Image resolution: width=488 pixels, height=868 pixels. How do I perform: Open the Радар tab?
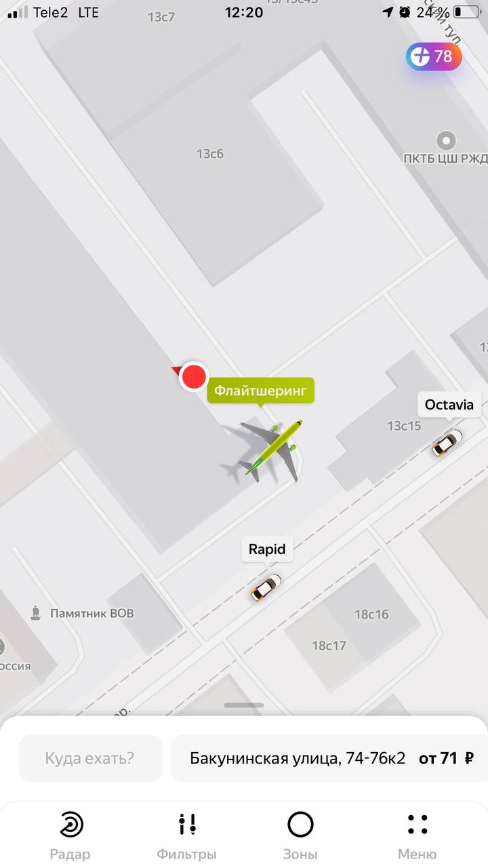70,835
